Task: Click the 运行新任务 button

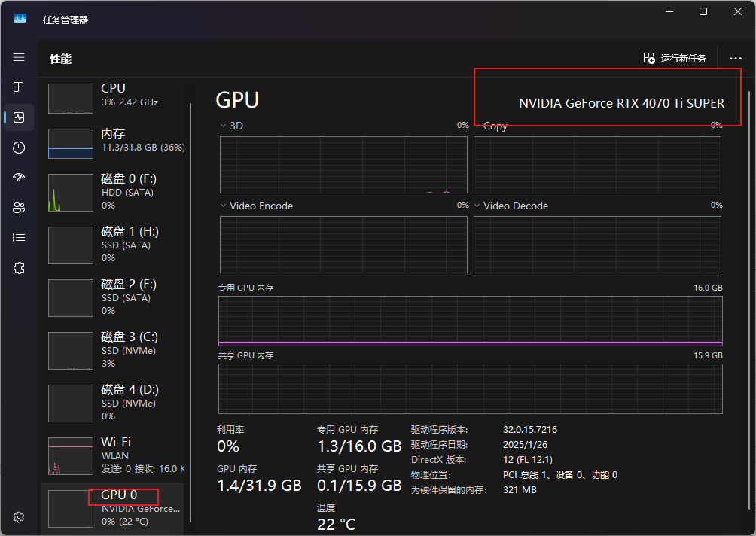Action: coord(675,58)
